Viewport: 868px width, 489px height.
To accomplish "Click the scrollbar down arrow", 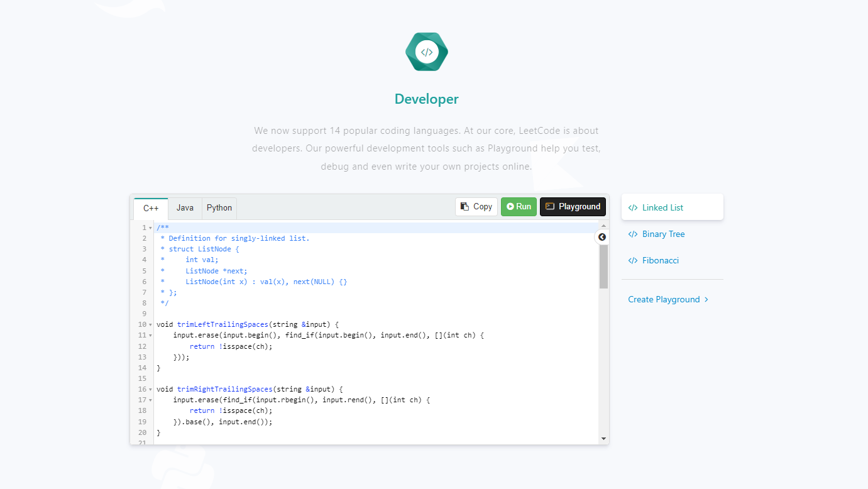I will 603,439.
